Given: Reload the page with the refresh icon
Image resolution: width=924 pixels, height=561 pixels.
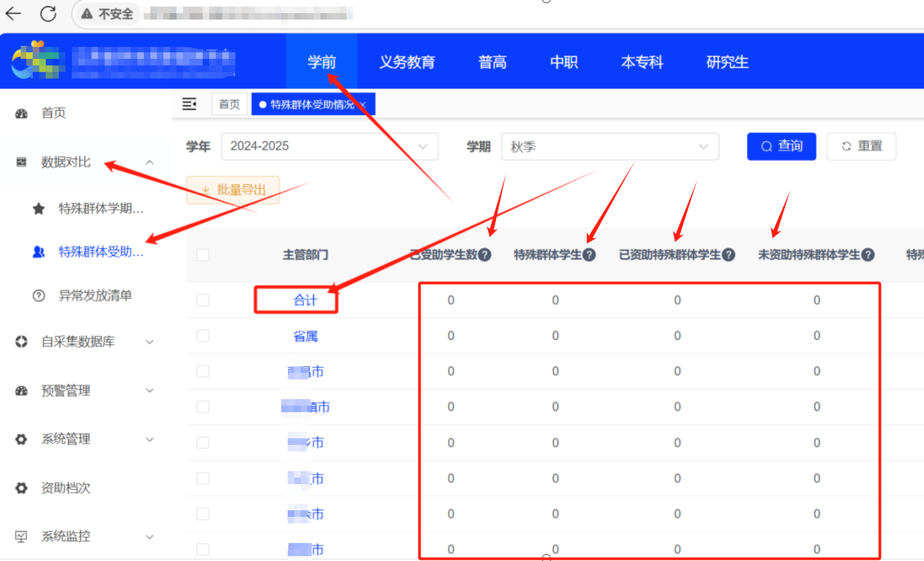Looking at the screenshot, I should point(48,14).
